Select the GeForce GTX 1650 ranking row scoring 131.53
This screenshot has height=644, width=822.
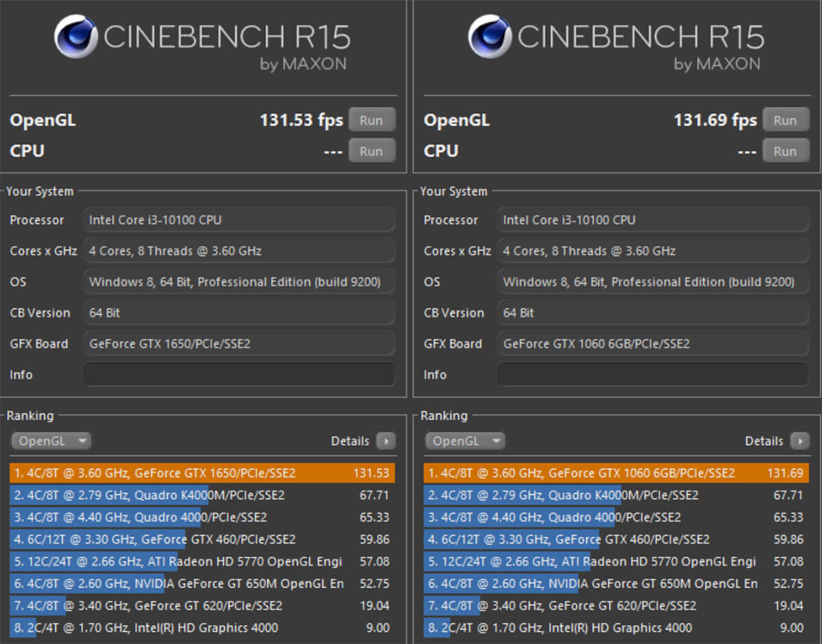(203, 473)
